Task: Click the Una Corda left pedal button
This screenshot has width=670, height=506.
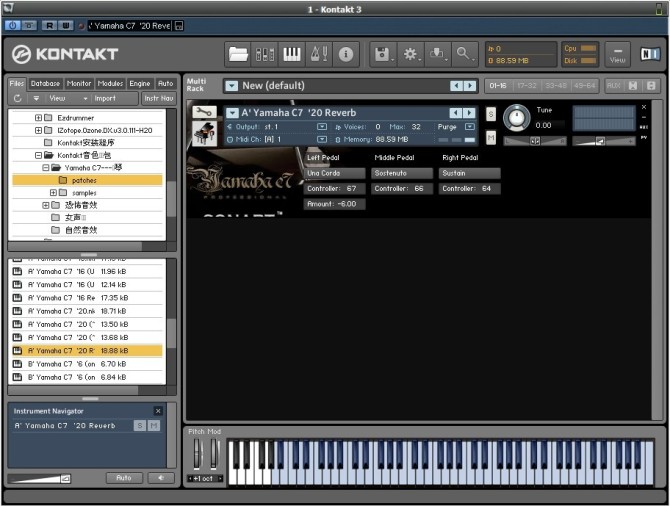Action: click(x=334, y=173)
